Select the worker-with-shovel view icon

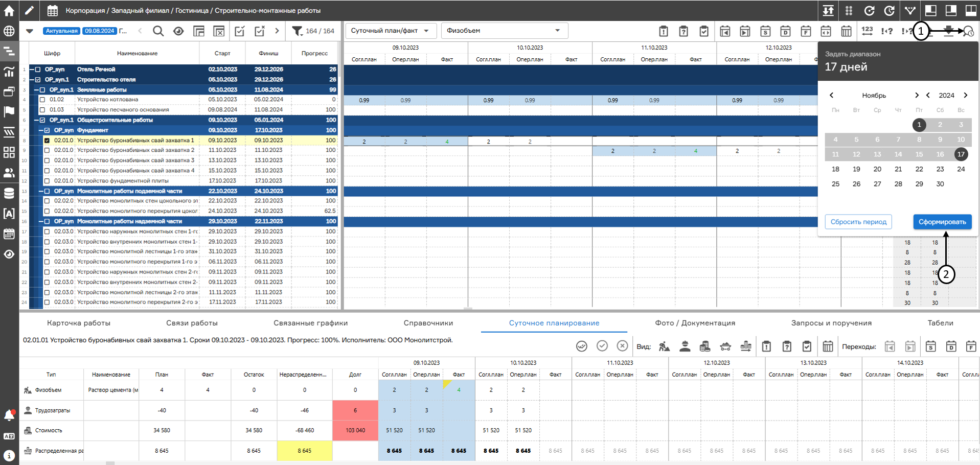pos(664,346)
